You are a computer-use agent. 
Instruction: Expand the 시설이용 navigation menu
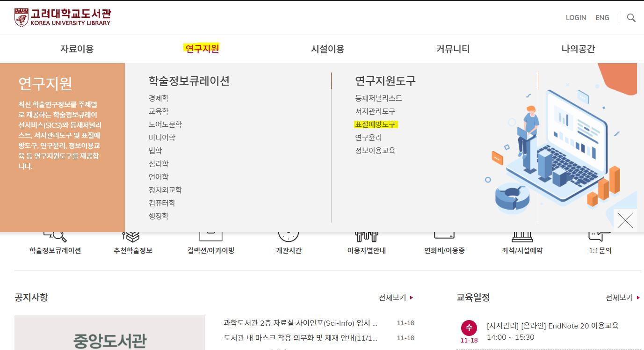pyautogui.click(x=327, y=49)
